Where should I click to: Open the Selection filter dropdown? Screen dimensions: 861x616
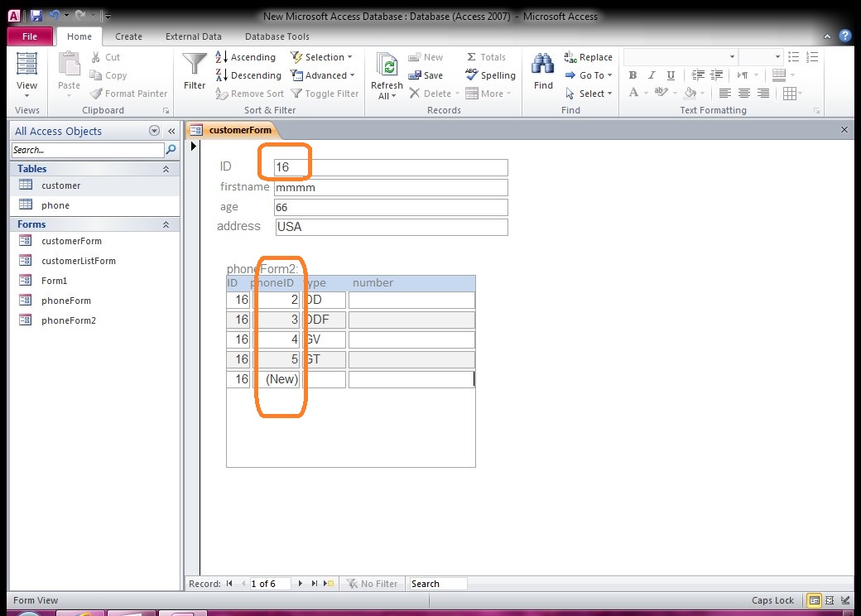[x=321, y=57]
